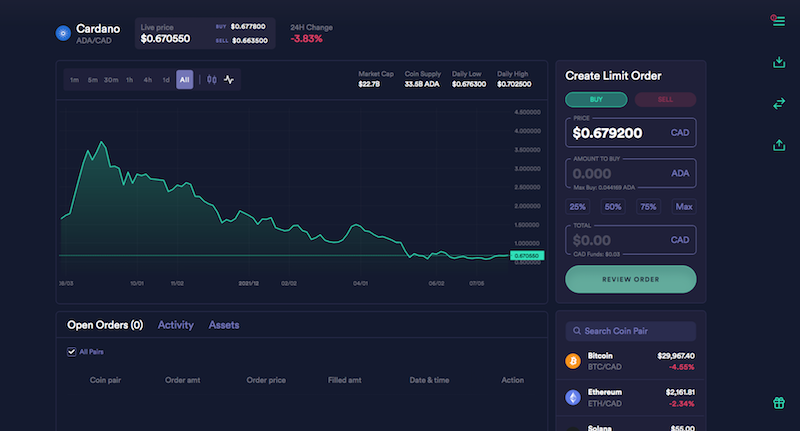Screen dimensions: 800x431
Task: Select the Bitcoin BTC/CAD pair row
Action: tap(631, 361)
